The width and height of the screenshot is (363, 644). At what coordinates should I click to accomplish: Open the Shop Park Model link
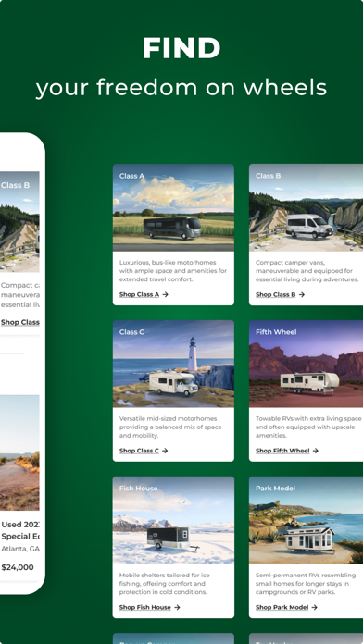282,607
